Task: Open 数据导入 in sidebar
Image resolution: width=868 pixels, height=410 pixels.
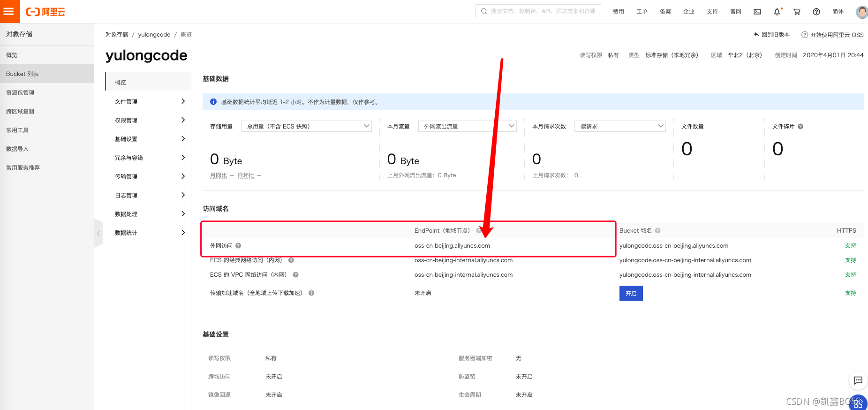Action: pyautogui.click(x=47, y=149)
